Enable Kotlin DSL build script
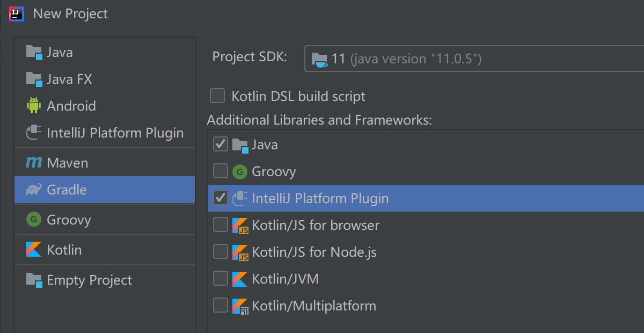Image resolution: width=644 pixels, height=333 pixels. pos(217,96)
